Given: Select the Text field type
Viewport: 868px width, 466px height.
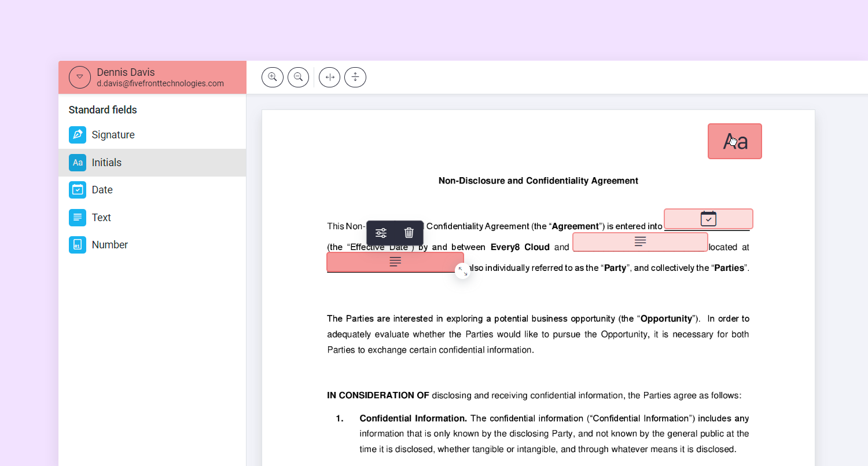Looking at the screenshot, I should pyautogui.click(x=101, y=218).
